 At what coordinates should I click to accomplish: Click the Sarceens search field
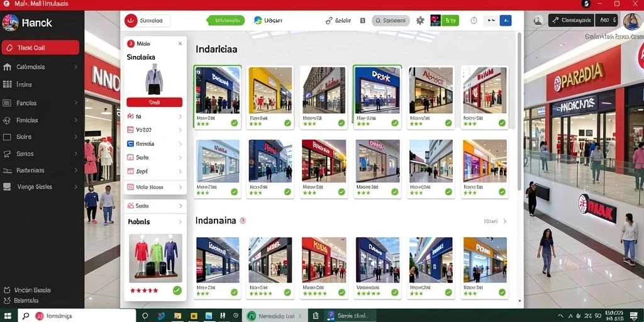click(x=391, y=21)
